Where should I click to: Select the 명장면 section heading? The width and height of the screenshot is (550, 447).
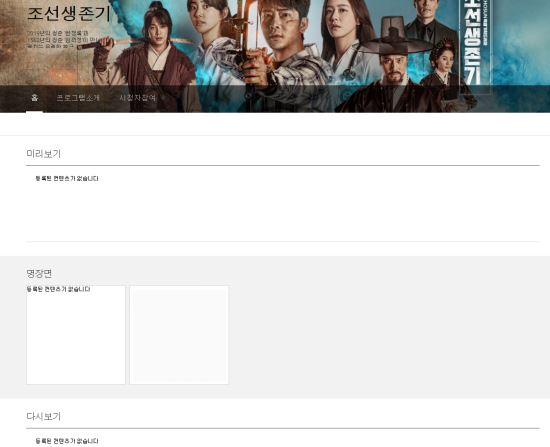pyautogui.click(x=39, y=273)
